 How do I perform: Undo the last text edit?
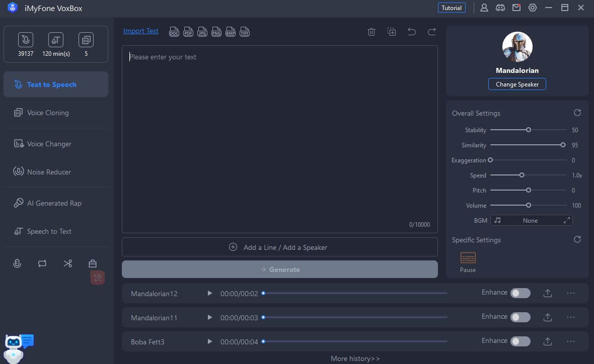(412, 32)
